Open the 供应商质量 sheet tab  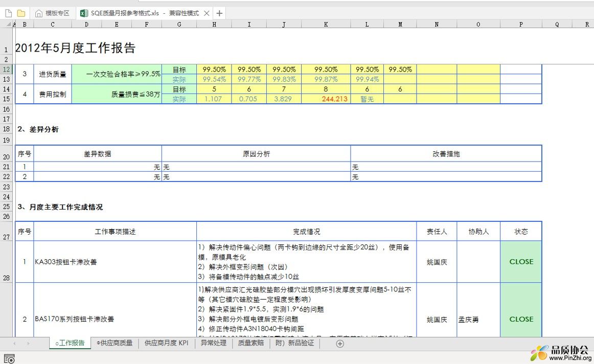115,343
